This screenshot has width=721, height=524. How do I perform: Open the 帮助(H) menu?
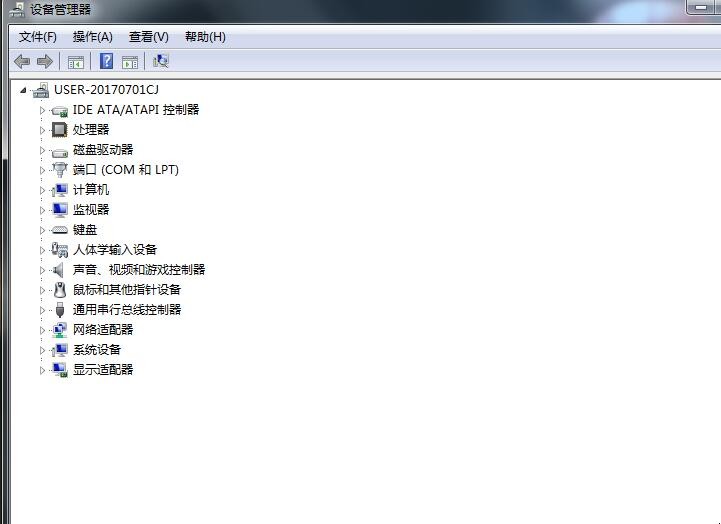point(205,37)
